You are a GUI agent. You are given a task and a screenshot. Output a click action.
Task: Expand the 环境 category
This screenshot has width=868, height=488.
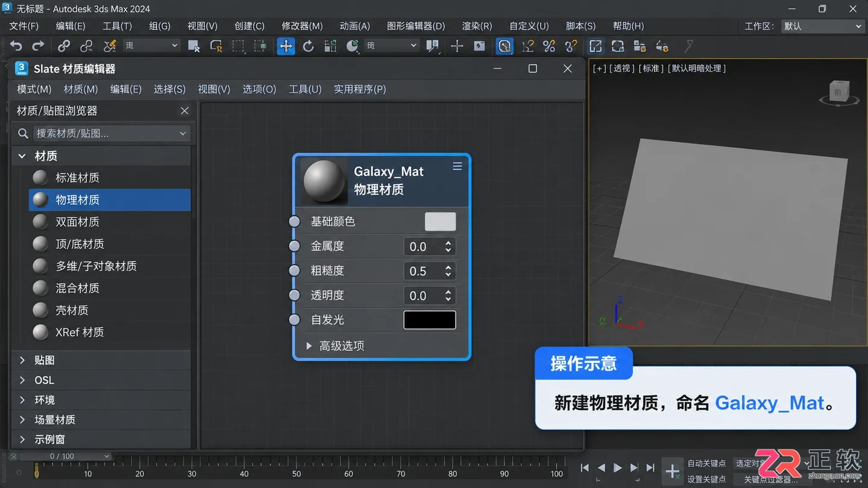point(22,400)
